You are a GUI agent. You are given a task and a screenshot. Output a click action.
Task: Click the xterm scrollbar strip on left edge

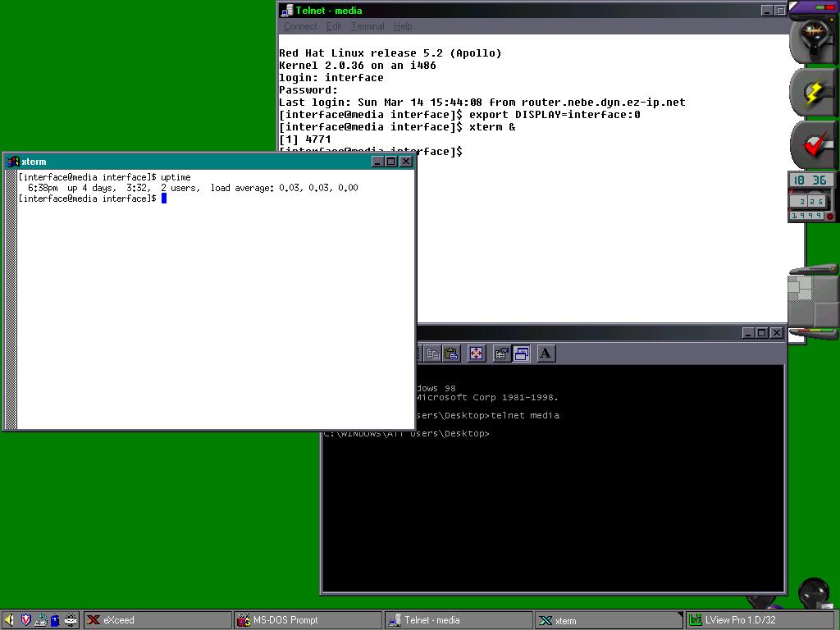[11, 299]
